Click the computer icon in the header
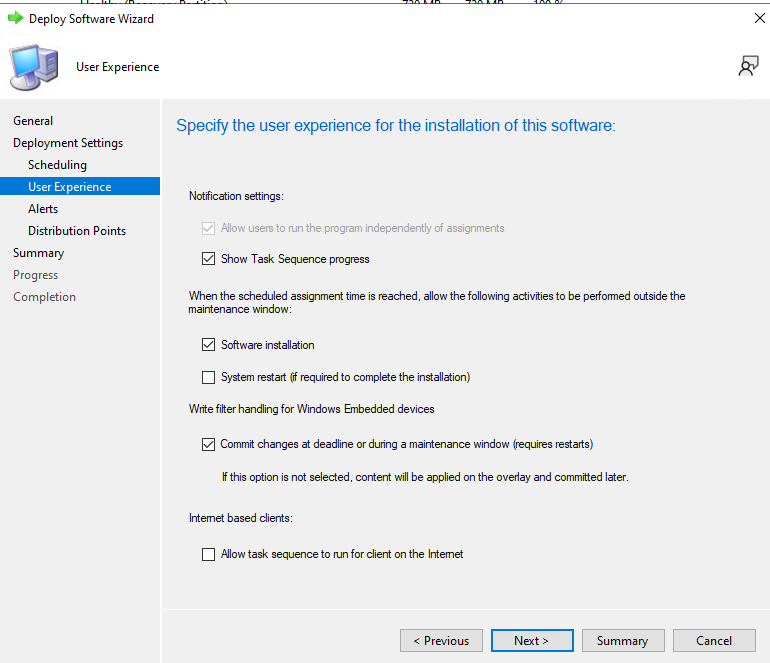 coord(32,67)
